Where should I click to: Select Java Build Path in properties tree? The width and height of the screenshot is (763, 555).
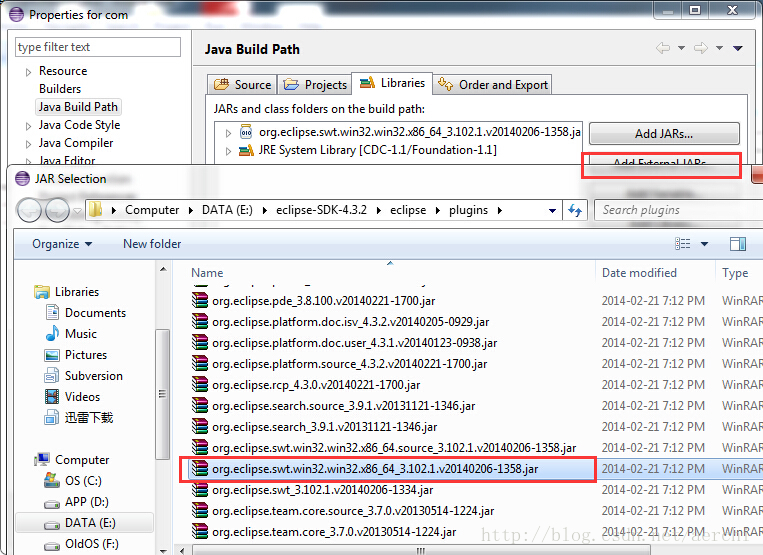(x=78, y=107)
